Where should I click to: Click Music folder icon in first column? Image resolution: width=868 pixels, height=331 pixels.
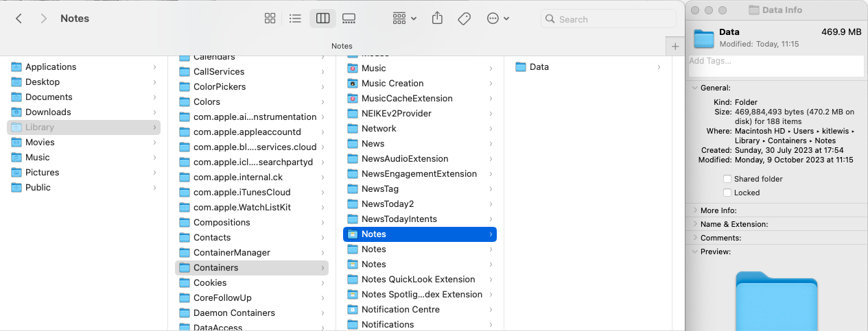[x=16, y=157]
